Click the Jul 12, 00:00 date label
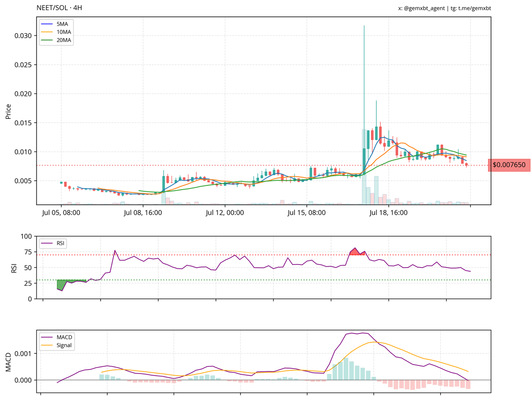Screen dimensions: 532x400 [x=225, y=213]
